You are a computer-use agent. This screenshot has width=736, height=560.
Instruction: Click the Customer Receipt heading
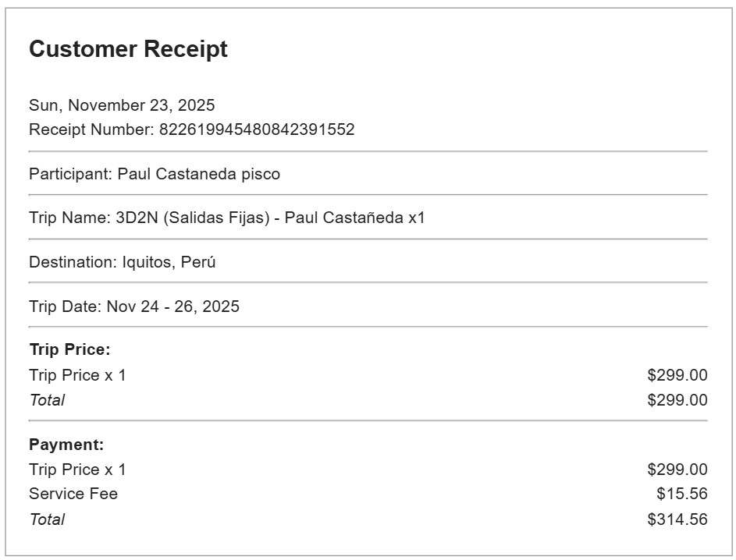[x=128, y=49]
